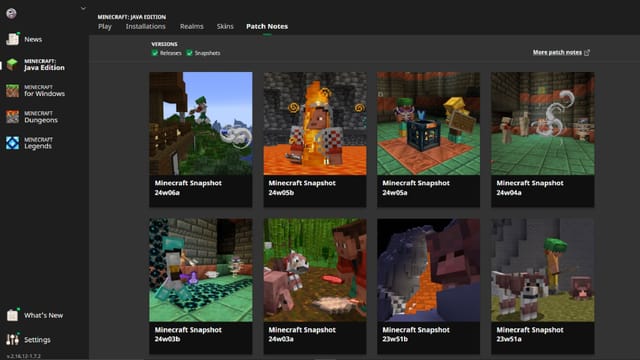Screen dimensions: 640x360
Task: Uncheck the Snapshots checkbox
Action: [189, 53]
